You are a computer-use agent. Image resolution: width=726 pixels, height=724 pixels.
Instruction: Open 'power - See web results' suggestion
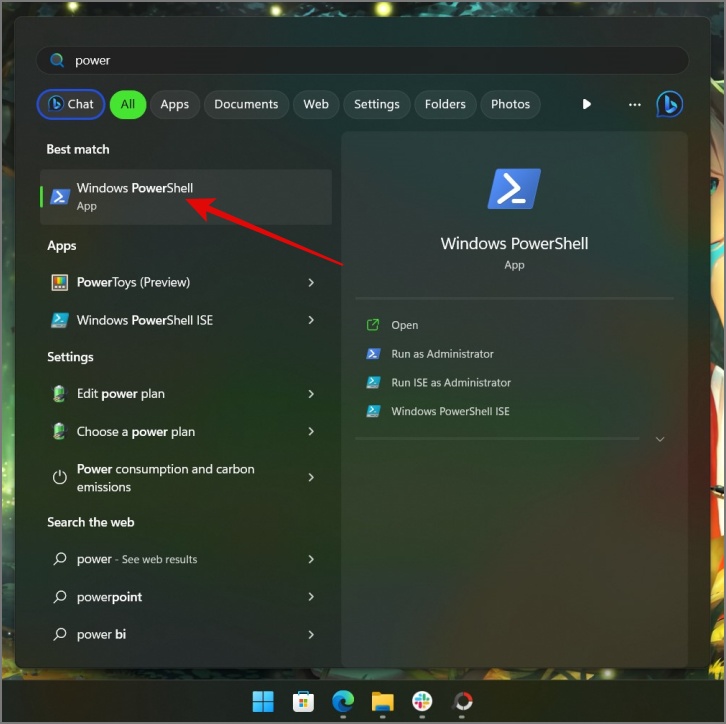pyautogui.click(x=186, y=559)
